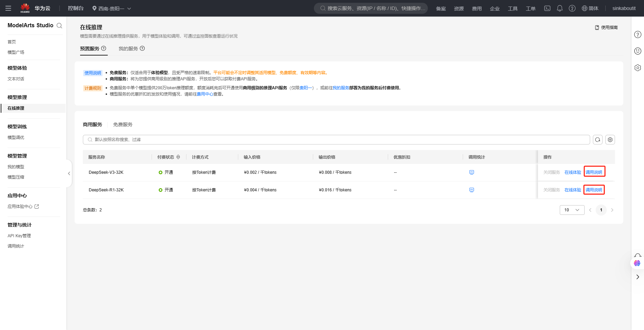Open 调用统计 in sidebar

(x=16, y=246)
